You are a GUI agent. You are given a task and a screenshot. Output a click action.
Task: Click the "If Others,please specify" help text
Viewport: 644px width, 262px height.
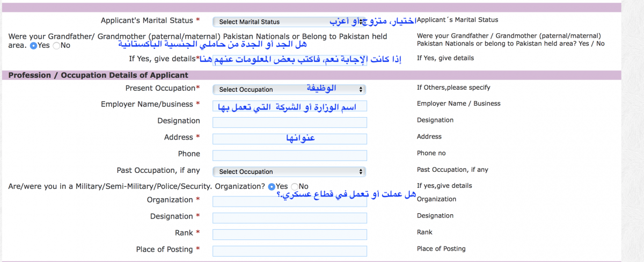click(x=453, y=88)
